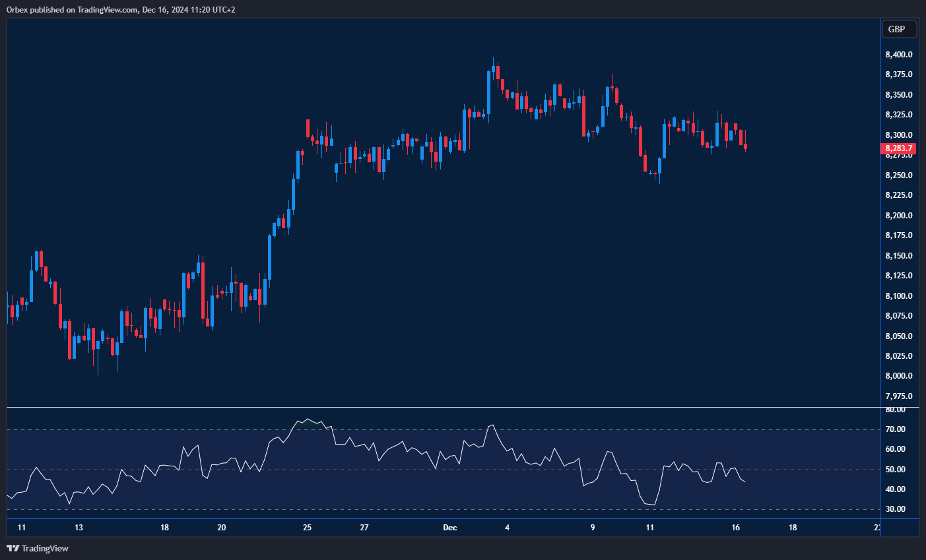Click the Orbex published on TradingView.com header
Image resolution: width=926 pixels, height=560 pixels.
click(121, 9)
